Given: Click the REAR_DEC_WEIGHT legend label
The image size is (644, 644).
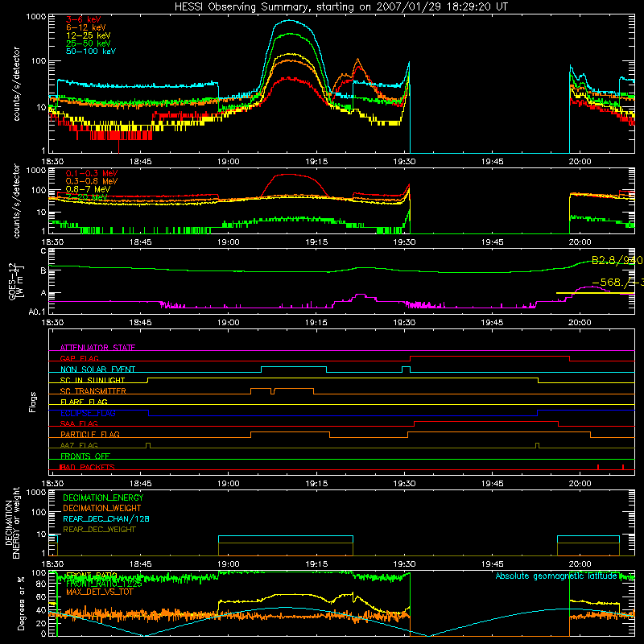Looking at the screenshot, I should pyautogui.click(x=99, y=530).
